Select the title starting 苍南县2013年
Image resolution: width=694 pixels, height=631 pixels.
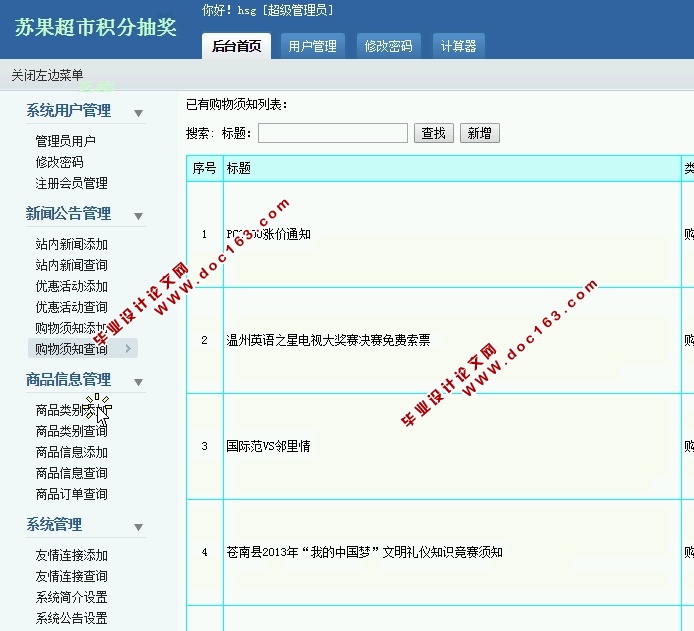pos(364,552)
